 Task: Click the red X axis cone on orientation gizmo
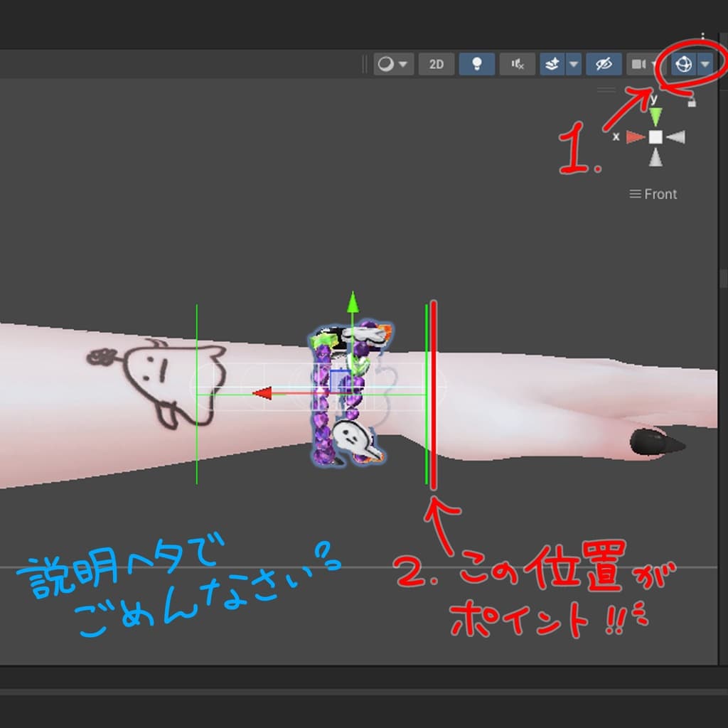(635, 137)
